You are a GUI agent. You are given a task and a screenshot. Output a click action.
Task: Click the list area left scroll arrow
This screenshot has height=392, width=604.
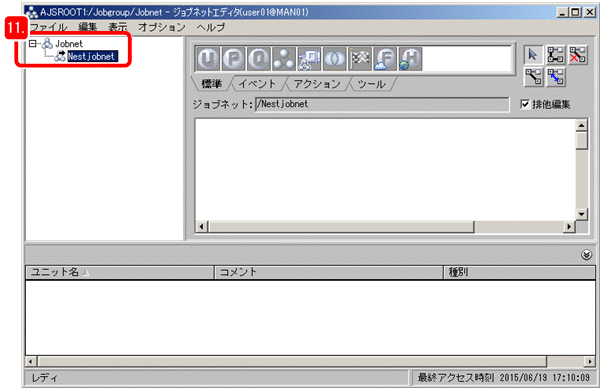(31, 362)
